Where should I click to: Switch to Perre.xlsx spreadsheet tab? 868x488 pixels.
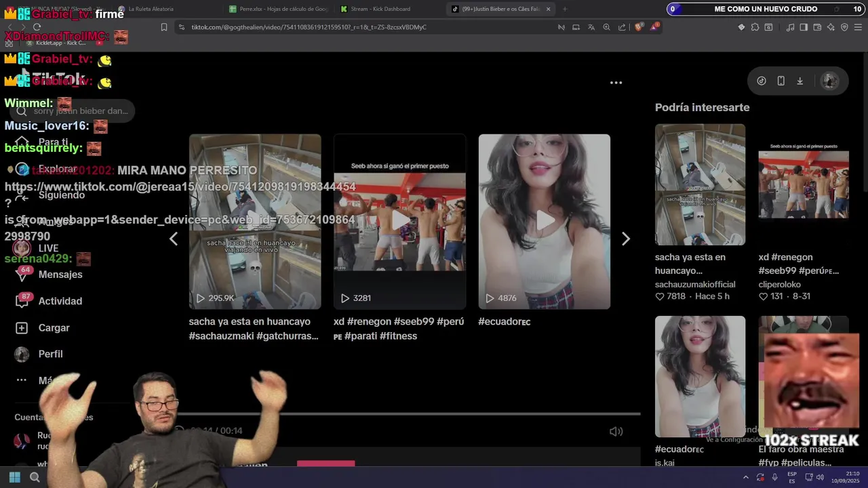tap(278, 9)
